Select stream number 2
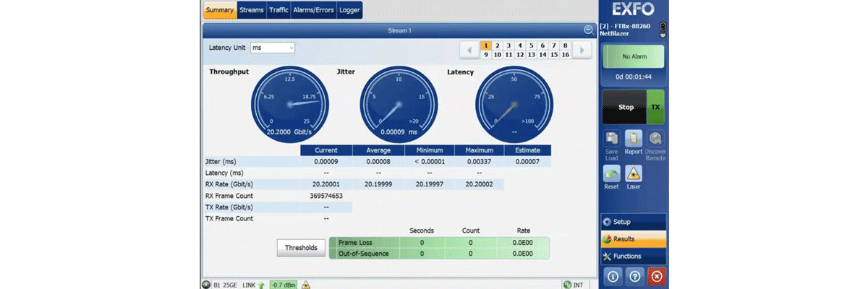 (498, 46)
